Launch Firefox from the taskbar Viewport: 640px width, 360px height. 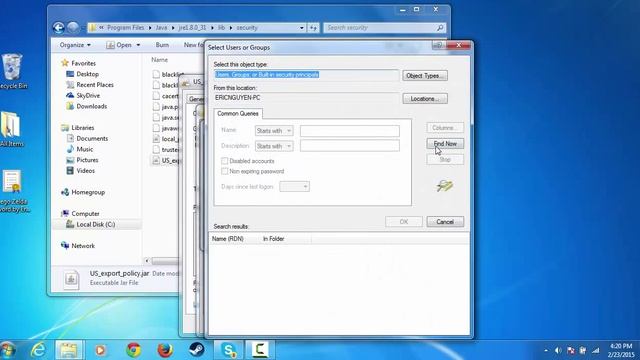pos(165,350)
